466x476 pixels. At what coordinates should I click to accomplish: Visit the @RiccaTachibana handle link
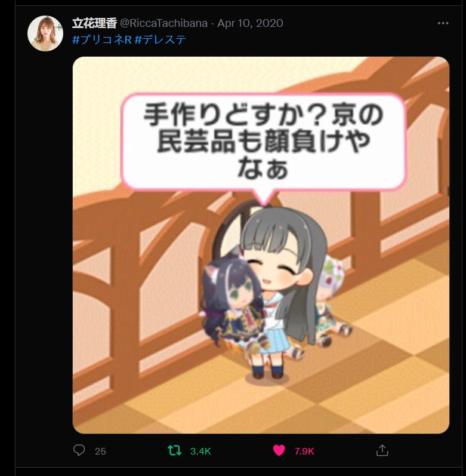point(163,23)
